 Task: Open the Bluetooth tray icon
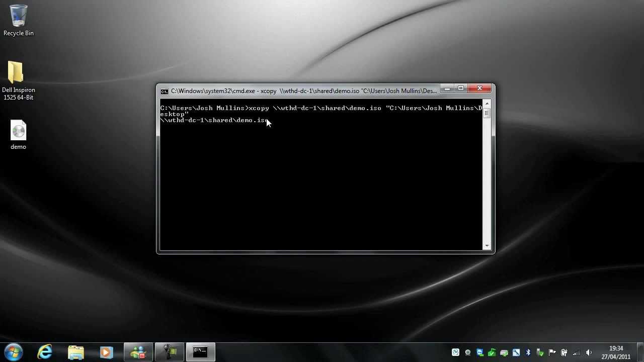tap(528, 352)
